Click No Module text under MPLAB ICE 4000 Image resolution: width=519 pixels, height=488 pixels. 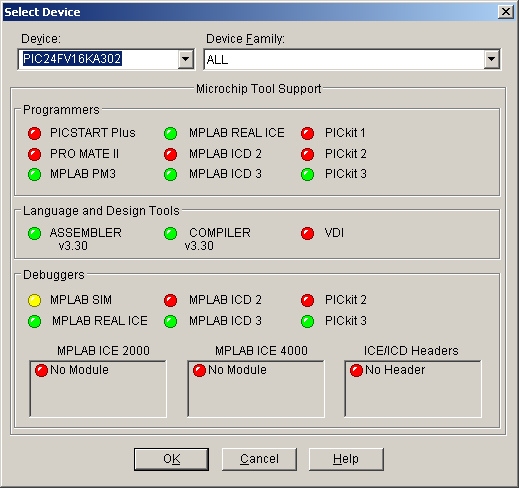(237, 370)
